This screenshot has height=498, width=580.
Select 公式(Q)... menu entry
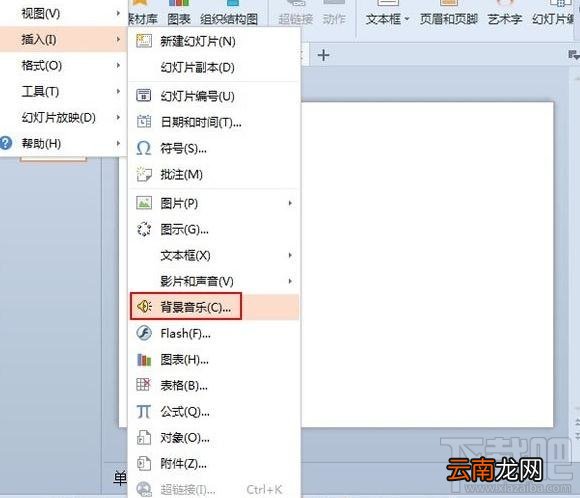[x=214, y=411]
